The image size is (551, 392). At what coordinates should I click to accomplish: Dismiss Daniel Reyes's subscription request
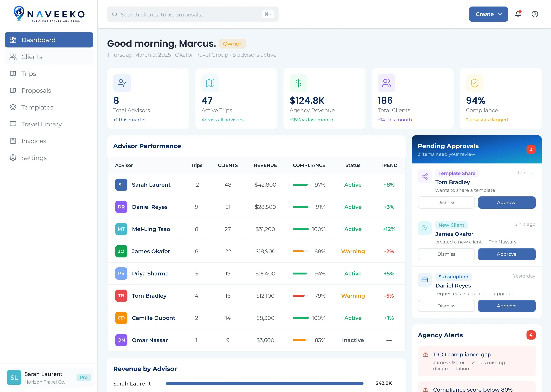coord(446,306)
